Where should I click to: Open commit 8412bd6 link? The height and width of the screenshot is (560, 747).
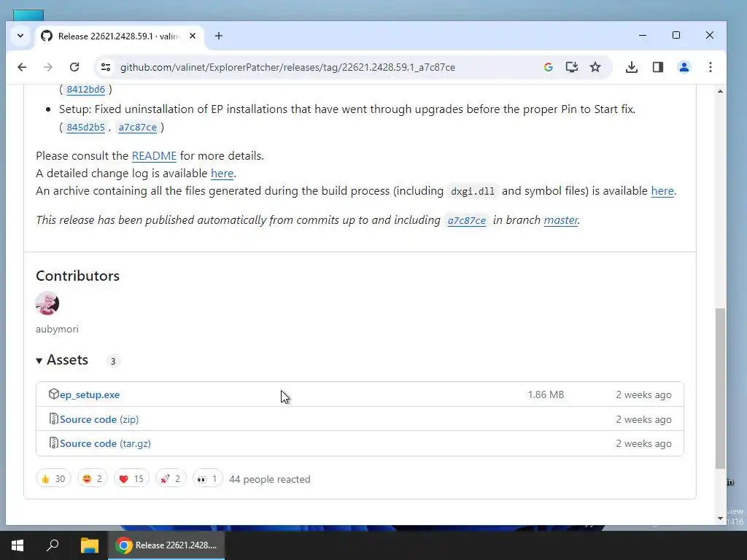tap(86, 90)
